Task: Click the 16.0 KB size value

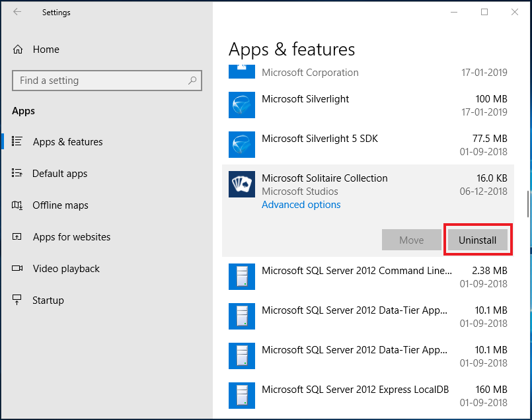Action: pyautogui.click(x=492, y=178)
